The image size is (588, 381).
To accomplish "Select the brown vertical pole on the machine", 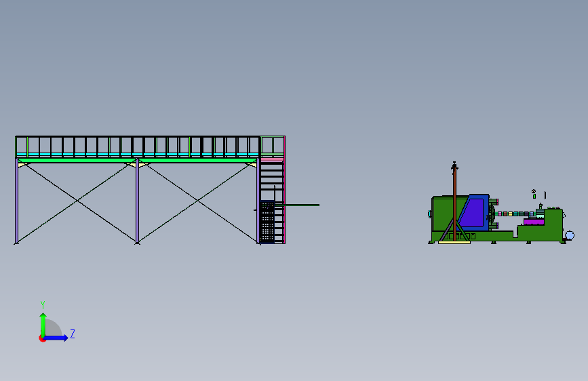I will pos(454,202).
